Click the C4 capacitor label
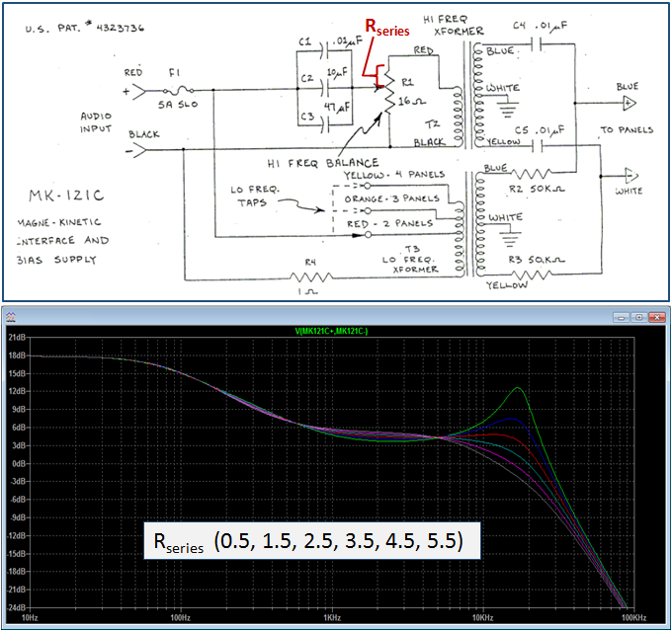Image resolution: width=672 pixels, height=631 pixels. [520, 26]
